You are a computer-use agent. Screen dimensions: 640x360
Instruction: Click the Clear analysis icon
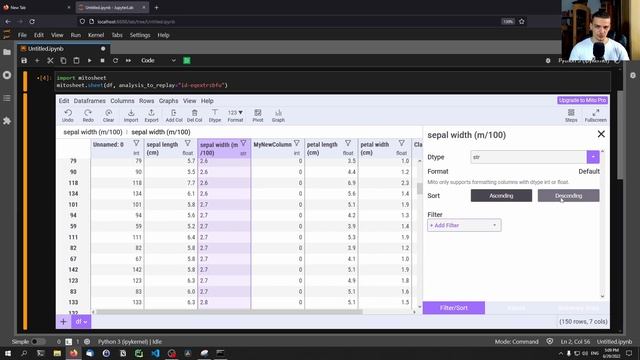coord(108,116)
